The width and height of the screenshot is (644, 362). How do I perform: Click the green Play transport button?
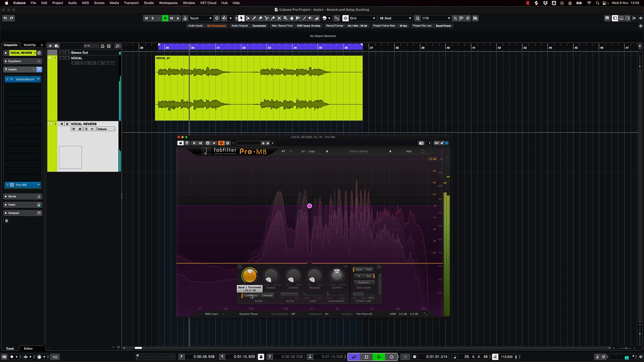(x=379, y=357)
